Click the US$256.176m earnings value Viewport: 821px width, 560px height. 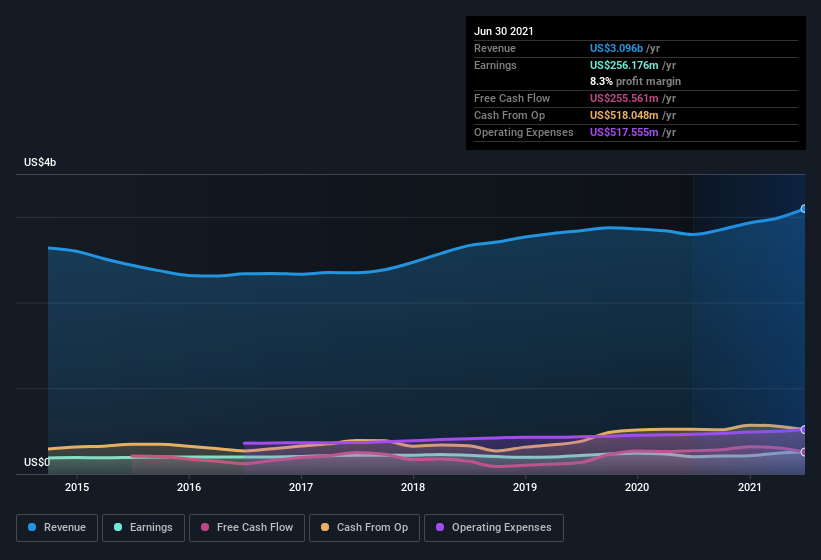624,65
